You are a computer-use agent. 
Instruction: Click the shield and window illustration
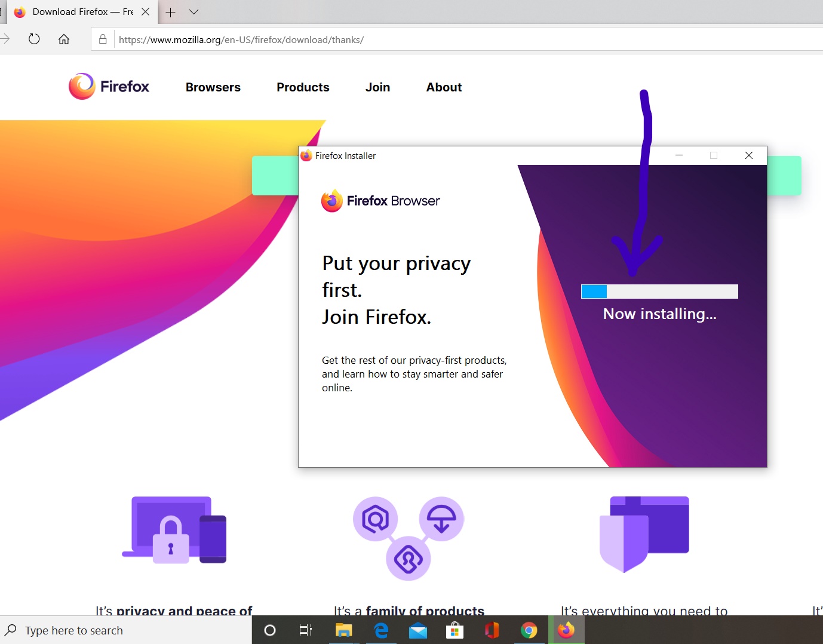644,534
